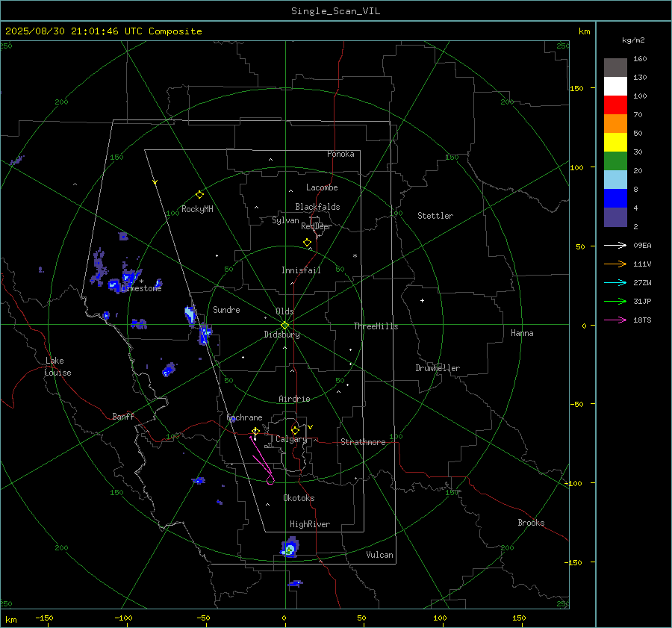Screen dimensions: 672x628
Task: Select the purple 2-4 legend color
Action: [615, 217]
